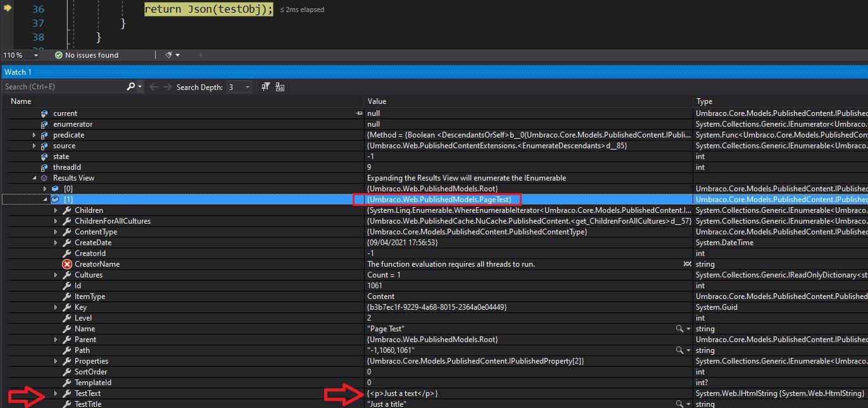
Task: Click the field icon next to enumerator
Action: click(x=44, y=124)
